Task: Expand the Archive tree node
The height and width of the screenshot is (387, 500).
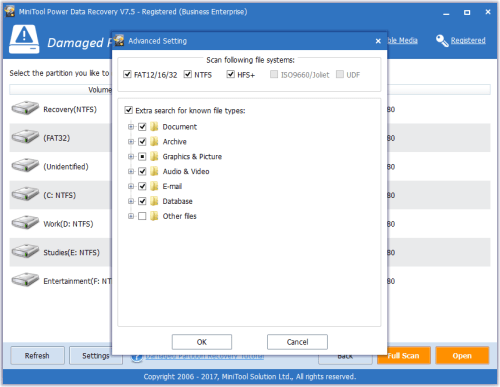Action: tap(131, 142)
